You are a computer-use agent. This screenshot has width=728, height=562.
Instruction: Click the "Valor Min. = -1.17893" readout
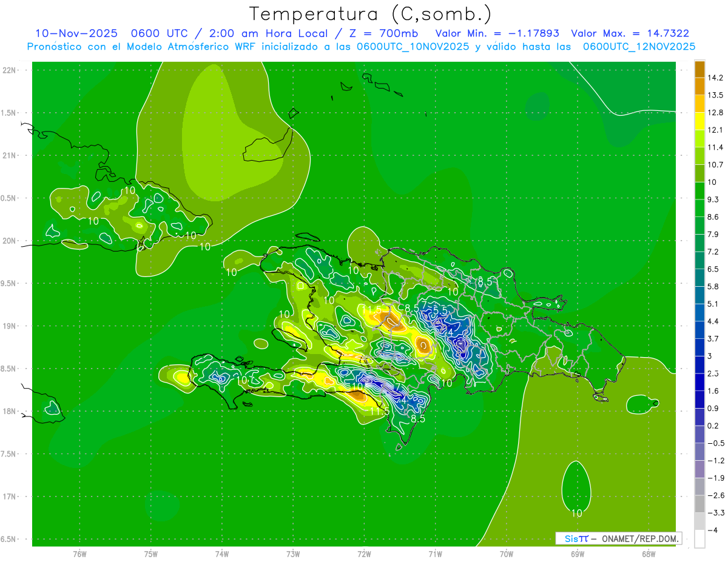coord(497,33)
